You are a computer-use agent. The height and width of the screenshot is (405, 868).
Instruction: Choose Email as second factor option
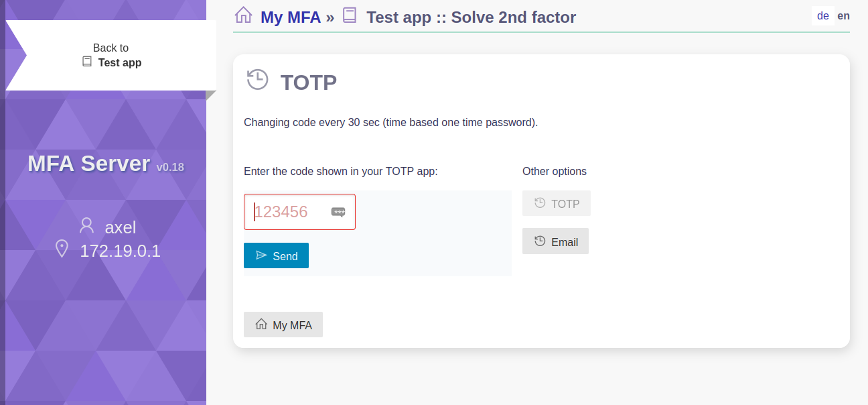coord(555,241)
